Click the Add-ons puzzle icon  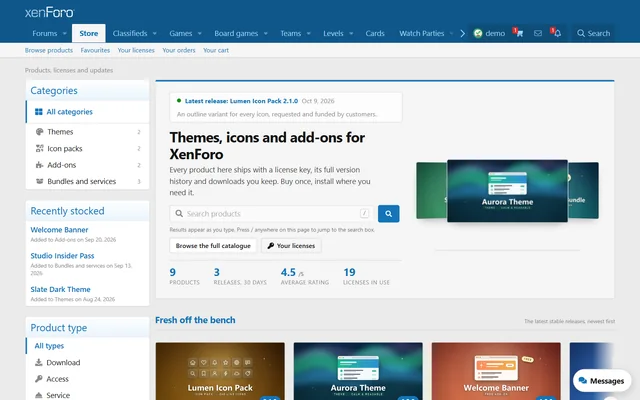coord(40,165)
